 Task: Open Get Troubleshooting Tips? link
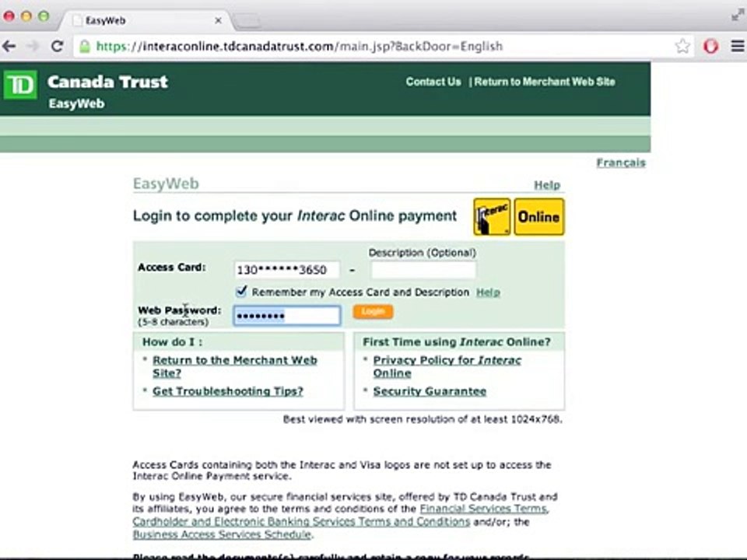click(x=228, y=391)
